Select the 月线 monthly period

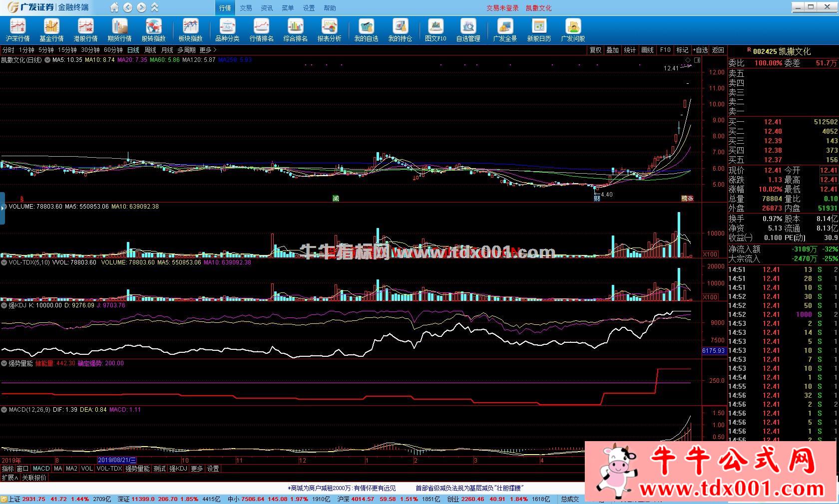pyautogui.click(x=167, y=50)
